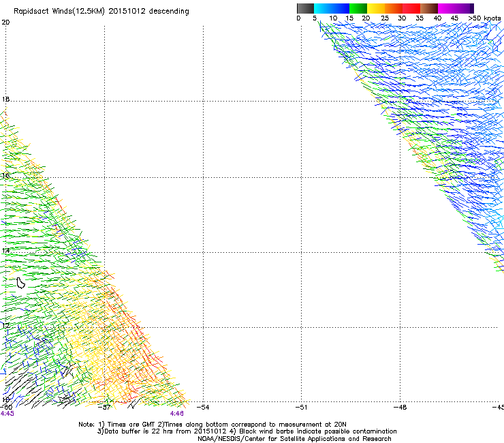The height and width of the screenshot is (443, 504).
Task: Click the longitude axis label '-54'
Action: [x=203, y=408]
